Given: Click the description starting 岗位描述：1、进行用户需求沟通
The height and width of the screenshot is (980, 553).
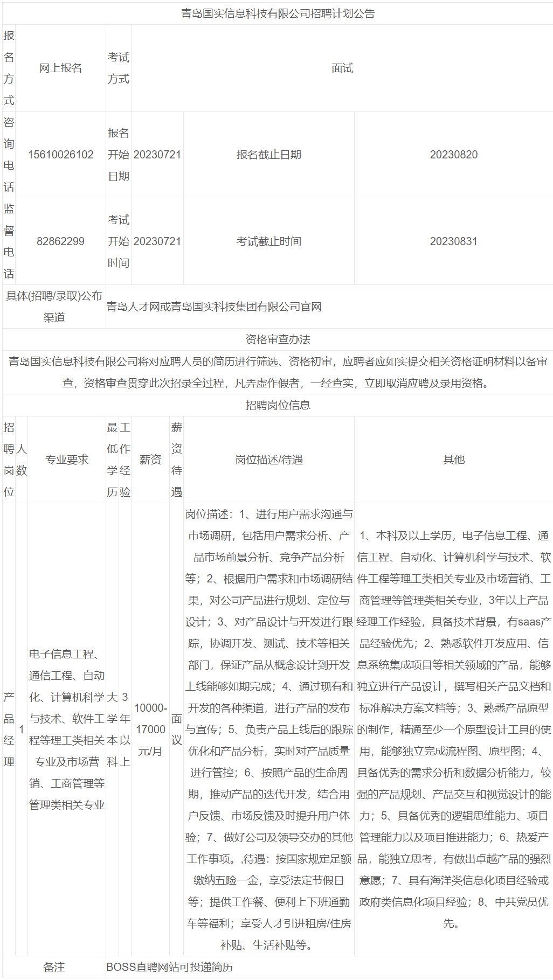Looking at the screenshot, I should [x=269, y=729].
